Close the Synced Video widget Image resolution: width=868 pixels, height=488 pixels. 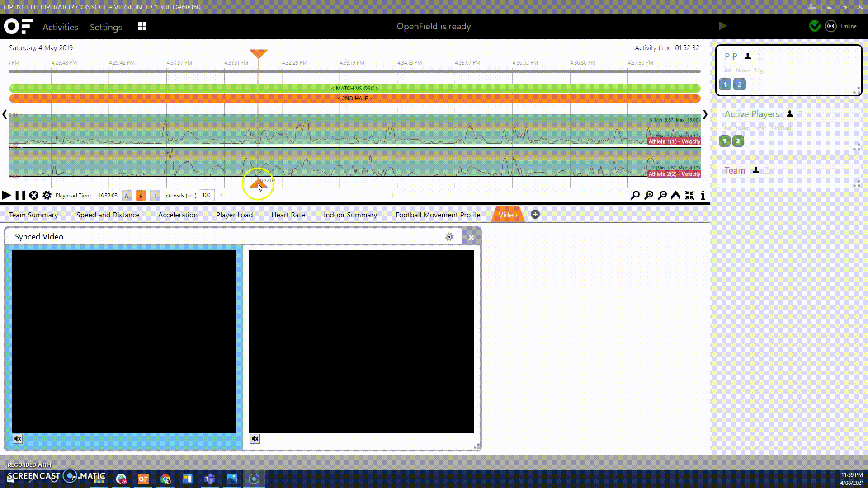pos(471,237)
